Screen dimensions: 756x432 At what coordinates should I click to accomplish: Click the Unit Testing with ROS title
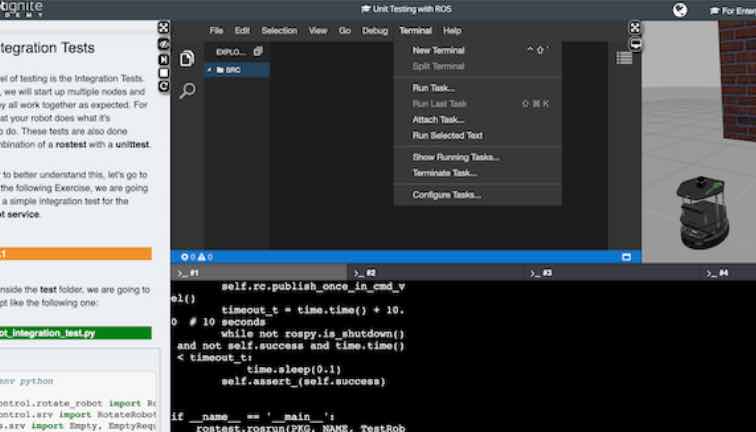pyautogui.click(x=406, y=9)
